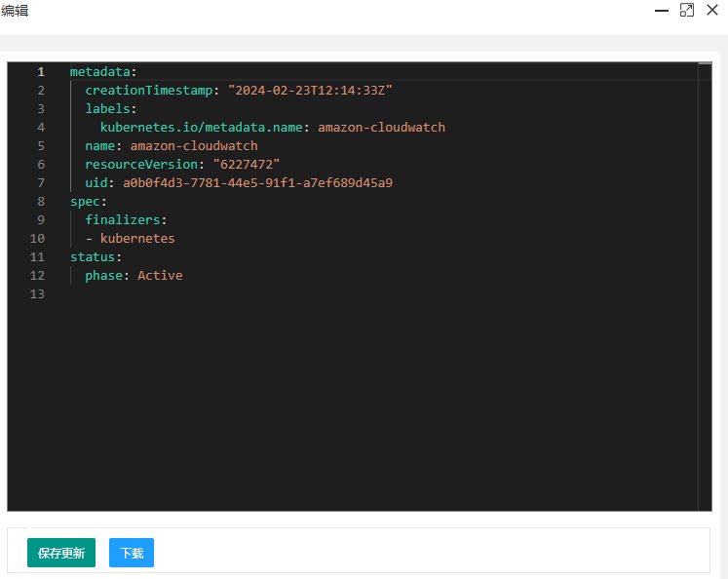Click the blue 下载 button

[x=132, y=553]
